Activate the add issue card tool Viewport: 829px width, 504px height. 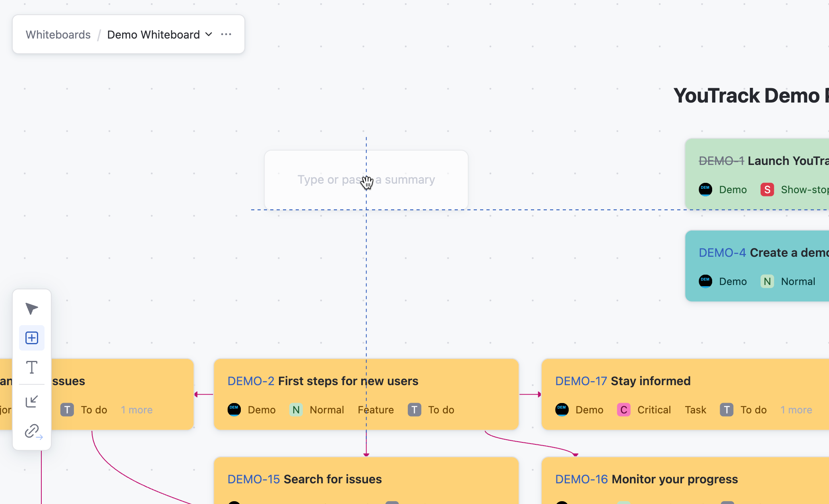pos(32,338)
